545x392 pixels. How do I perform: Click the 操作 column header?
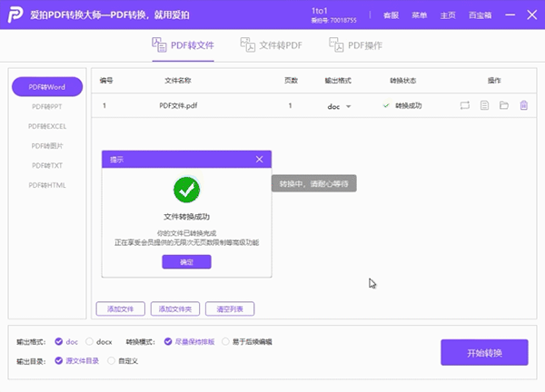494,81
